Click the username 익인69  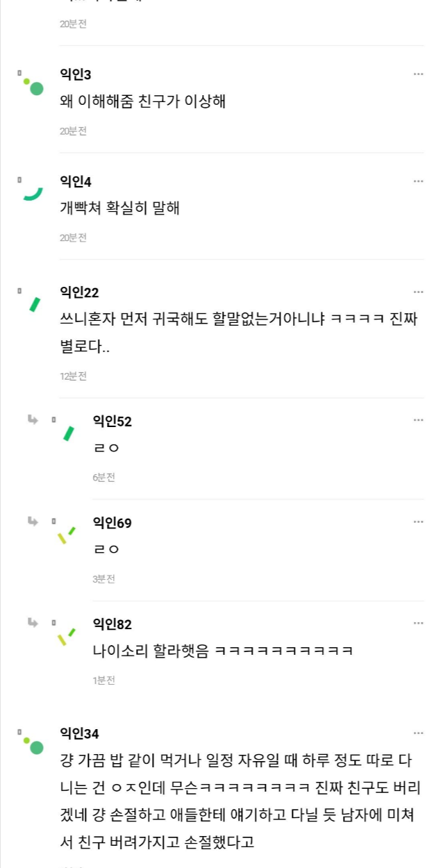click(112, 523)
